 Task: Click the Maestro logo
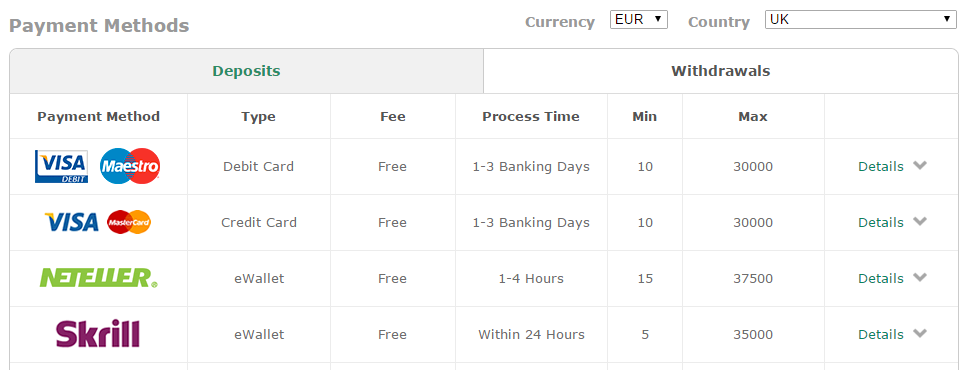130,166
